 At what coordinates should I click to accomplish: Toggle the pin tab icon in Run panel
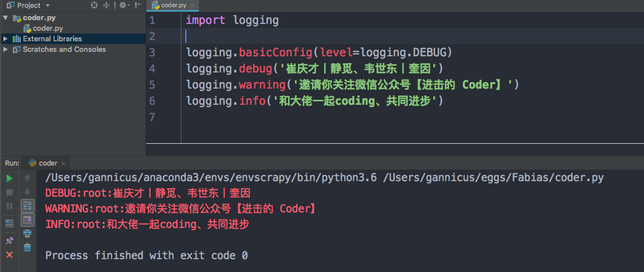click(x=9, y=241)
